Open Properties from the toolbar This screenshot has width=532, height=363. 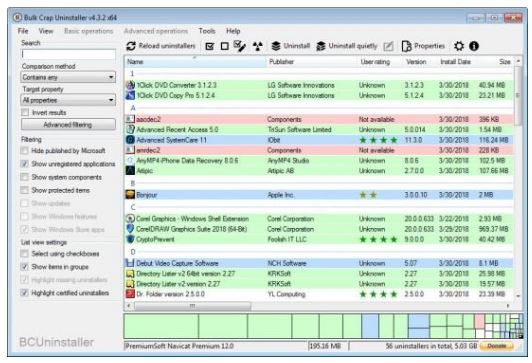coord(423,46)
